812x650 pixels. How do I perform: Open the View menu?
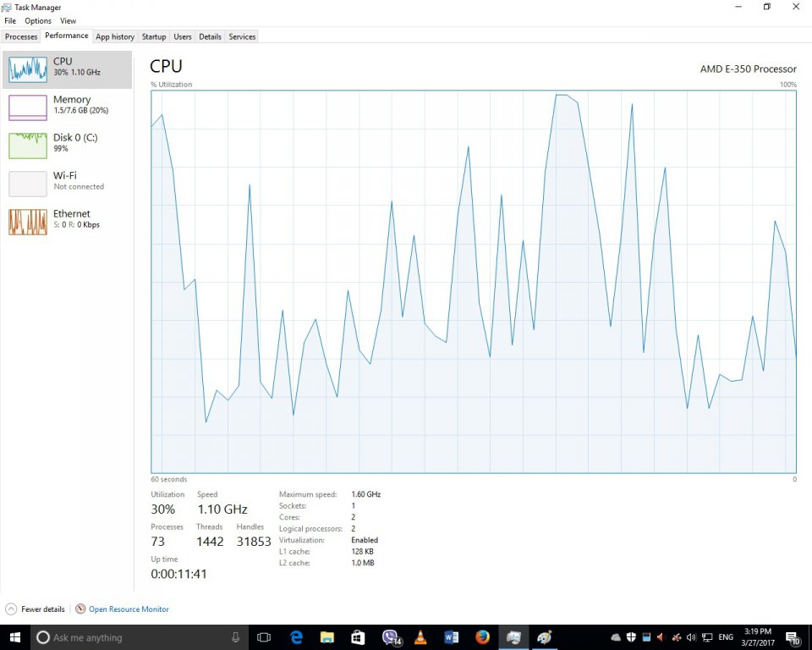68,20
